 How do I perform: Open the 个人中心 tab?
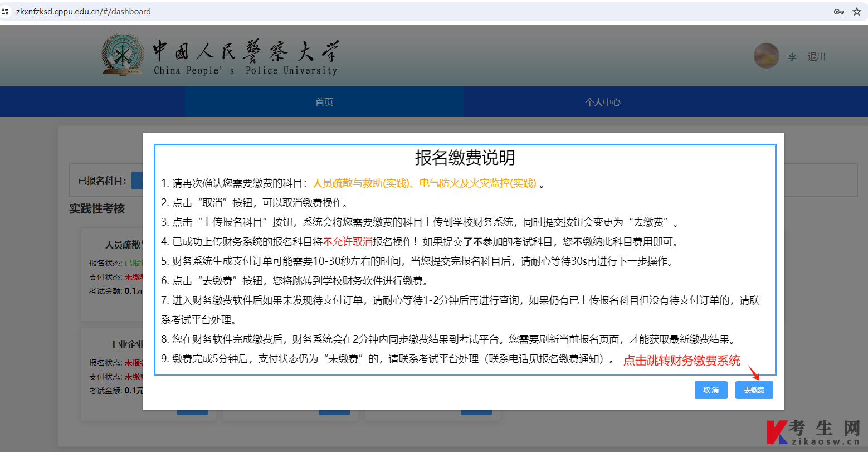coord(602,102)
